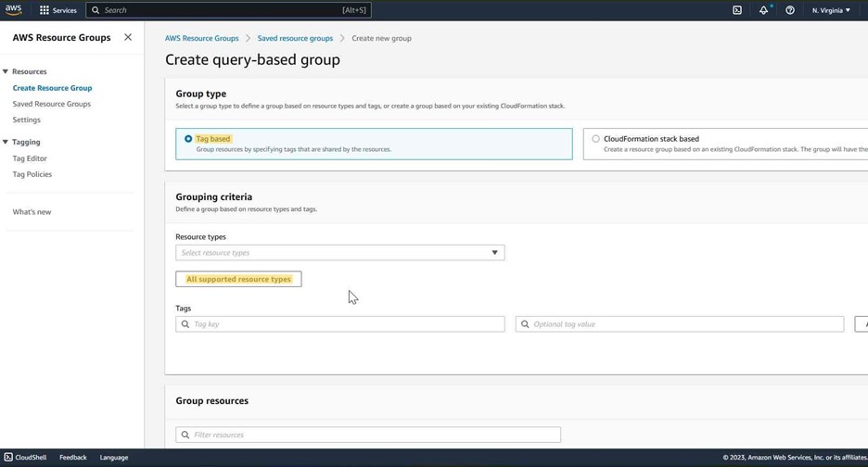
Task: Open the help question mark menu
Action: pos(790,10)
